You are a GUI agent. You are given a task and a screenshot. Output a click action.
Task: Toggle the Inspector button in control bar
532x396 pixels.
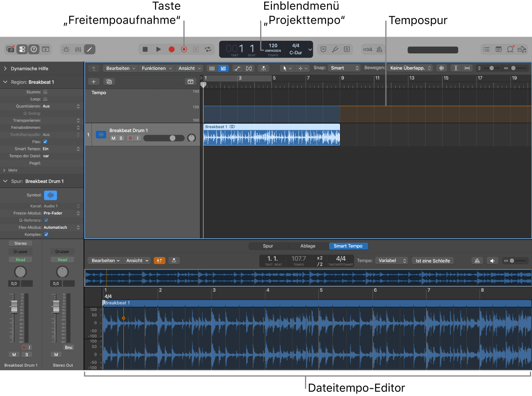pyautogui.click(x=22, y=49)
